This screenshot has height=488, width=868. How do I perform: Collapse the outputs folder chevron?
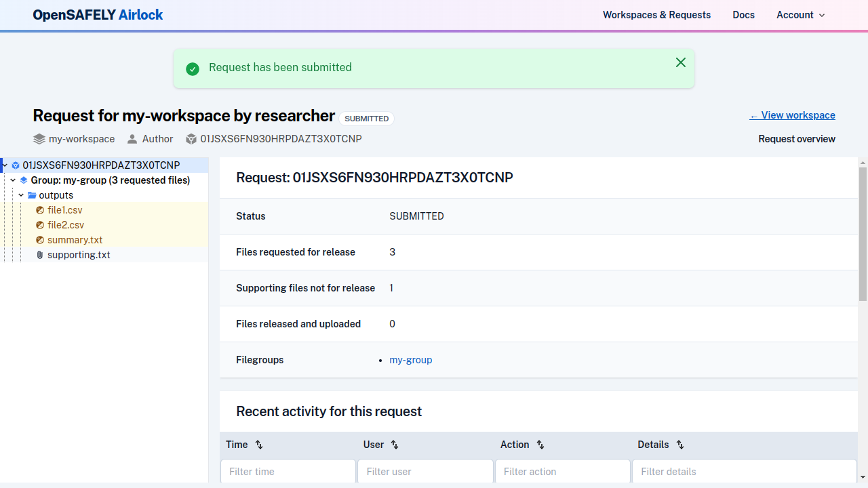22,195
